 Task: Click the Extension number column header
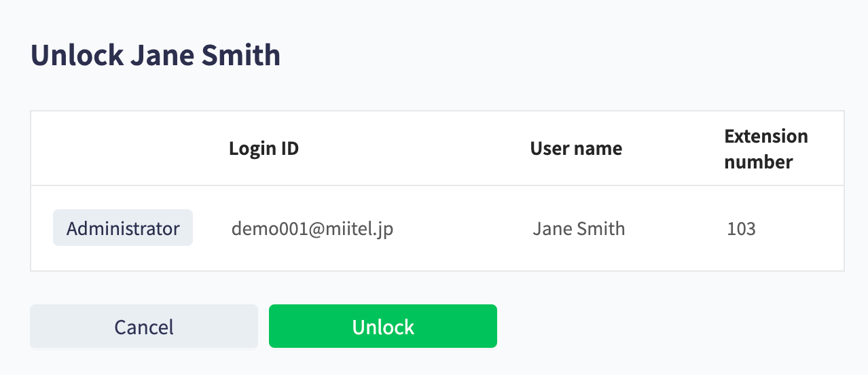pos(766,149)
